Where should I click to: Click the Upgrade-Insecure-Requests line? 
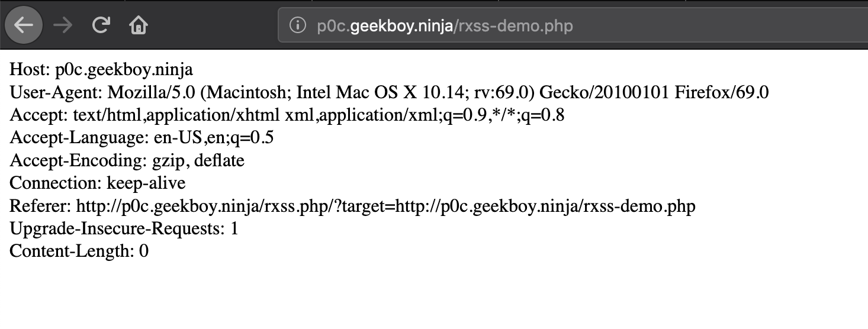124,228
